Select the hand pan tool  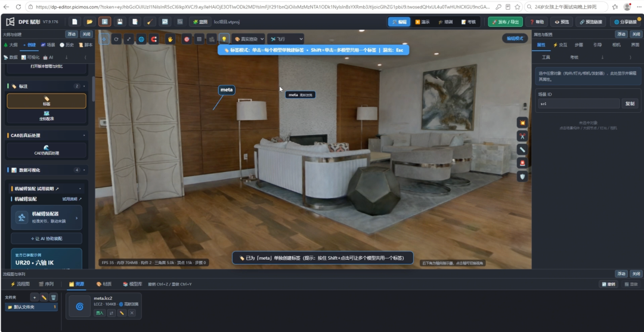[x=170, y=39]
